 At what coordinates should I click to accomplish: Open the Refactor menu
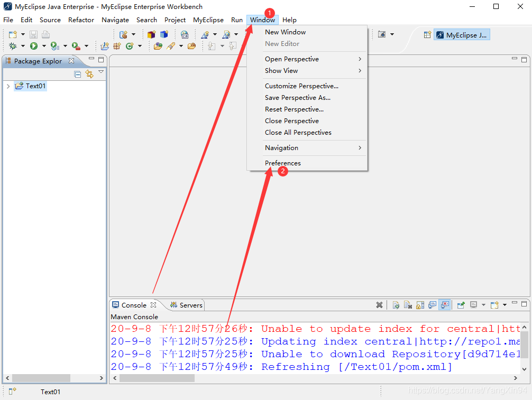coord(81,20)
